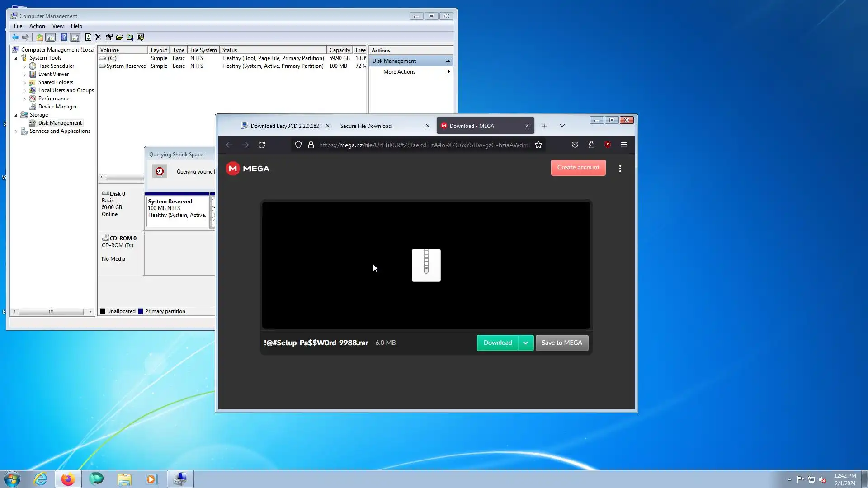This screenshot has height=488, width=868.
Task: Switch to the Secure File Download tab
Action: [x=366, y=126]
